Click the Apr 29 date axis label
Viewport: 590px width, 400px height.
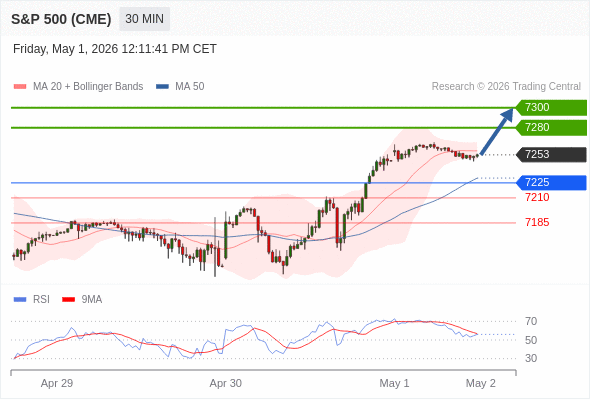coord(57,383)
